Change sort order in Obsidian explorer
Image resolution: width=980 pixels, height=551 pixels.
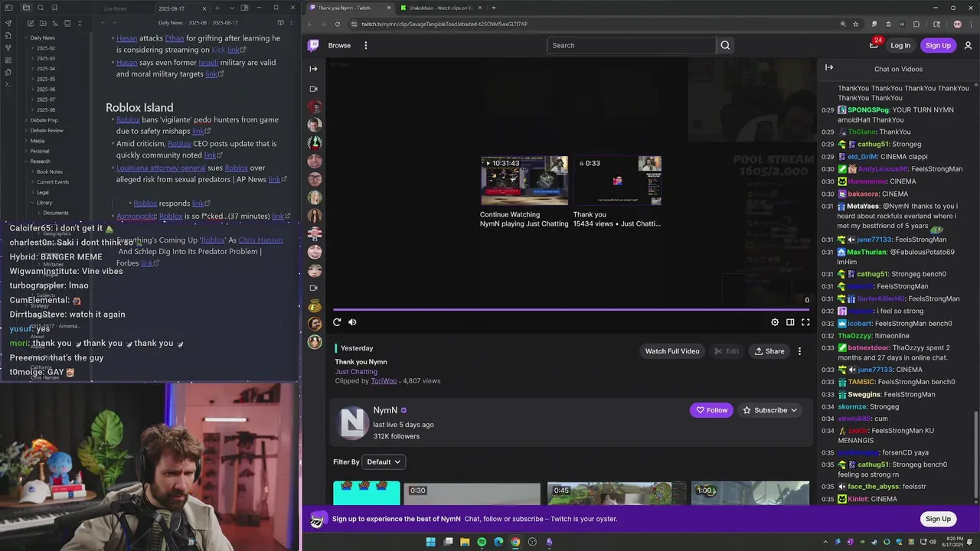(x=54, y=23)
